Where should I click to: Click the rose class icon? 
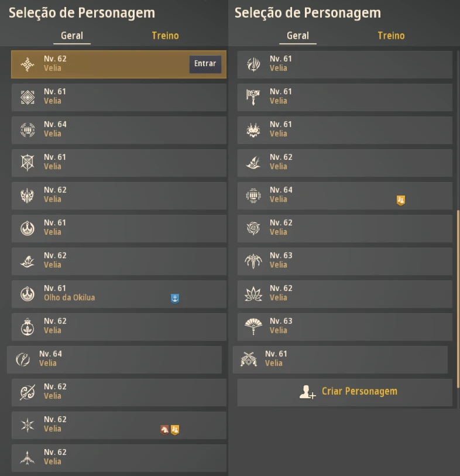click(x=253, y=228)
